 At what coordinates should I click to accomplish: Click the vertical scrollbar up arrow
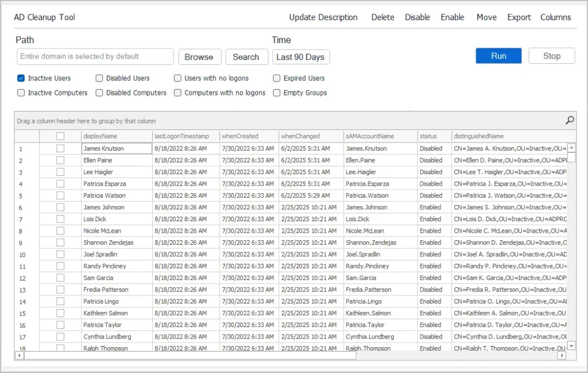click(571, 148)
